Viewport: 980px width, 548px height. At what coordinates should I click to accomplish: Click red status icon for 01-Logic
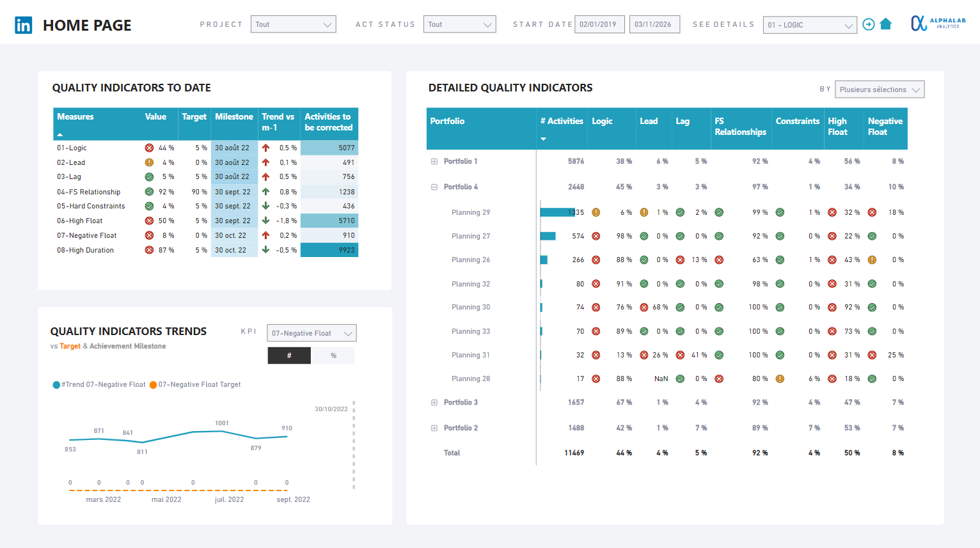tap(149, 148)
